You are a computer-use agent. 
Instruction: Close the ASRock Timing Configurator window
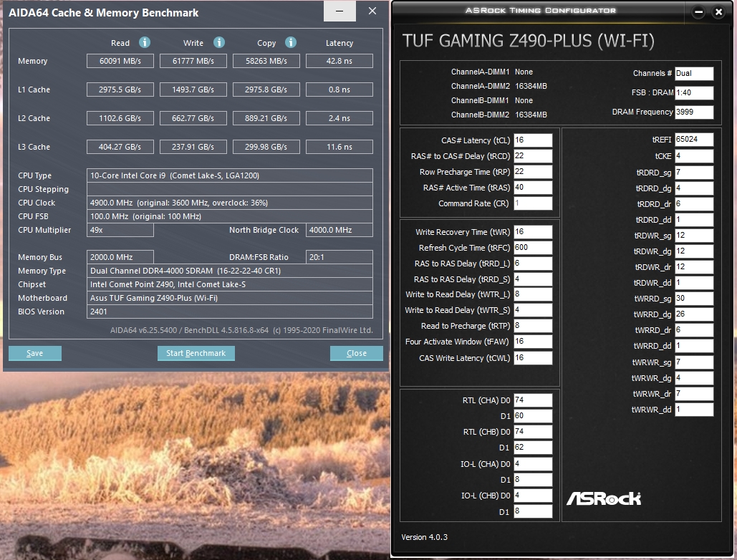718,12
